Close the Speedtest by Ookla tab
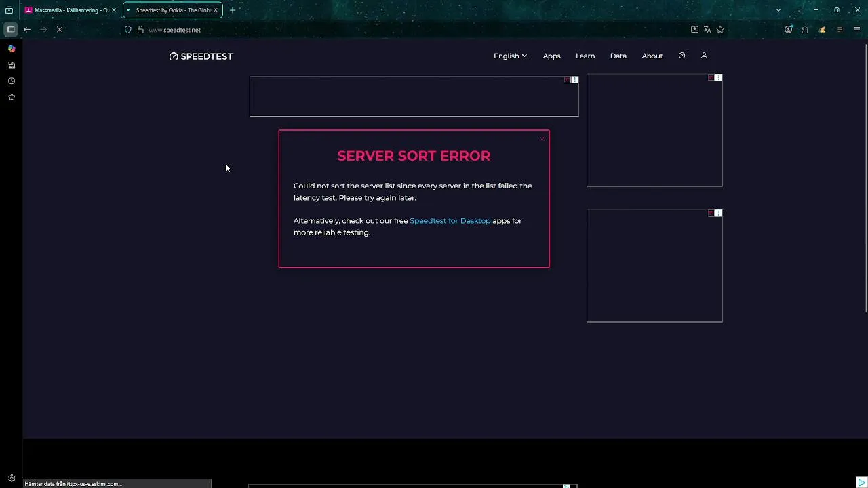 [x=216, y=10]
